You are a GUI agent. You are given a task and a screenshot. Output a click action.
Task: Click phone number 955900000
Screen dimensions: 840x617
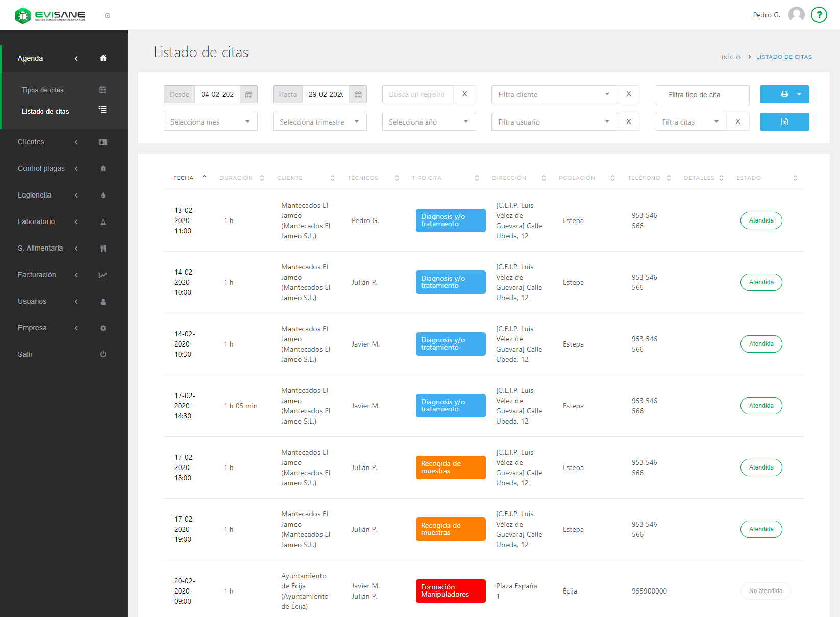(649, 591)
